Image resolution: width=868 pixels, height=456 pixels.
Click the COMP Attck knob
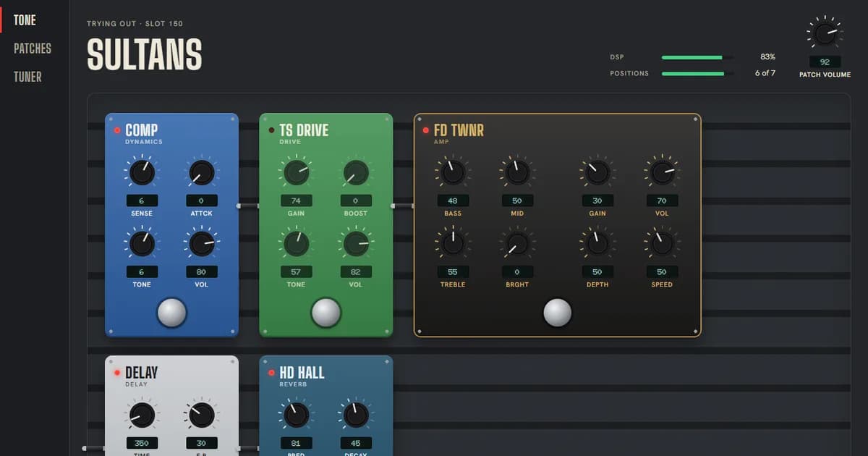pyautogui.click(x=202, y=172)
